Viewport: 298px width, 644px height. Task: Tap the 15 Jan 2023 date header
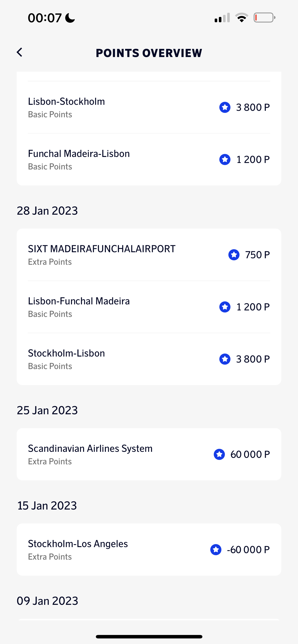47,506
